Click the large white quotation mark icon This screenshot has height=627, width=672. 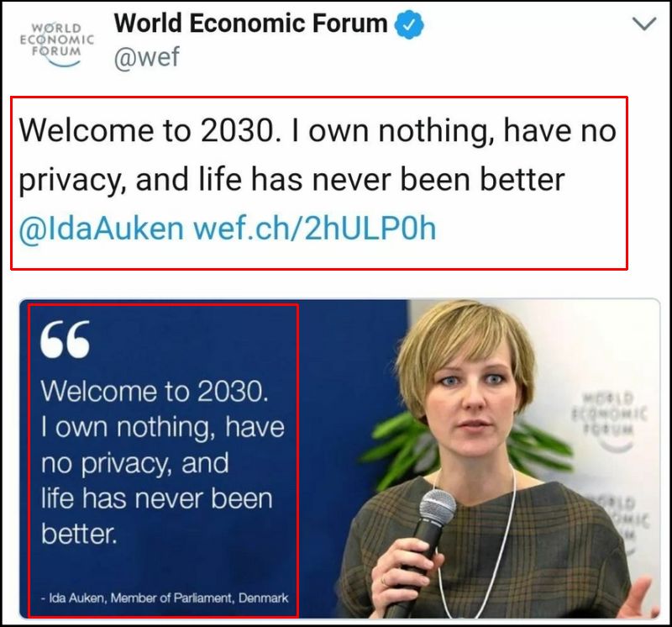click(x=65, y=341)
